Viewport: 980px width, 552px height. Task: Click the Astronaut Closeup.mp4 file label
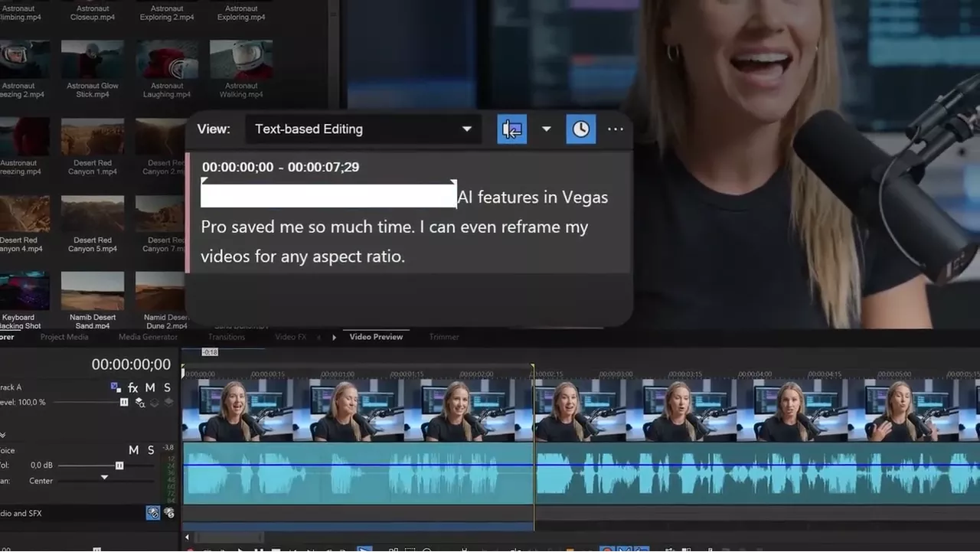click(93, 13)
